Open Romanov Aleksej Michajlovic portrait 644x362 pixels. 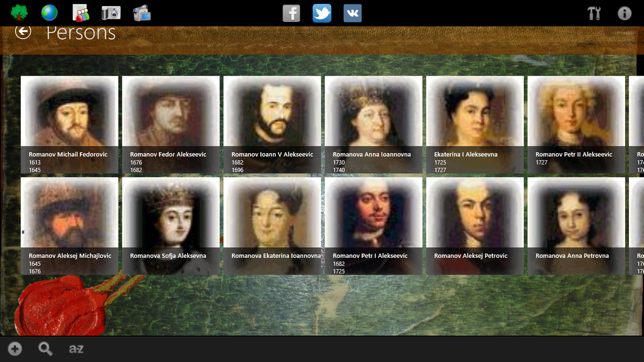pyautogui.click(x=69, y=226)
